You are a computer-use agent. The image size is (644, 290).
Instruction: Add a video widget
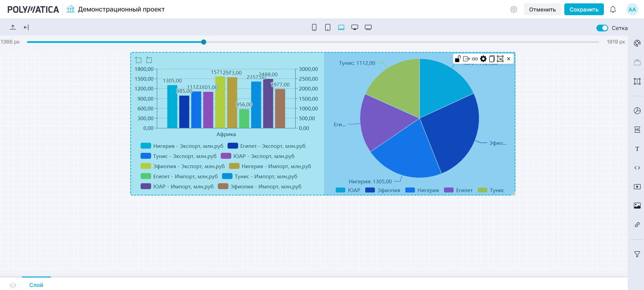[637, 187]
